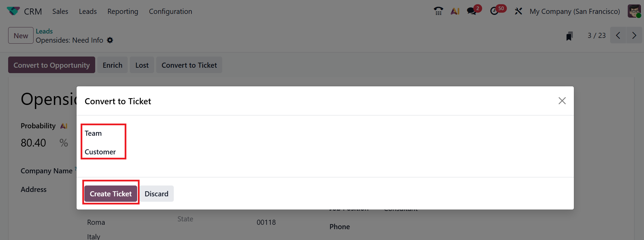
Task: Open the Reporting menu
Action: 123,12
